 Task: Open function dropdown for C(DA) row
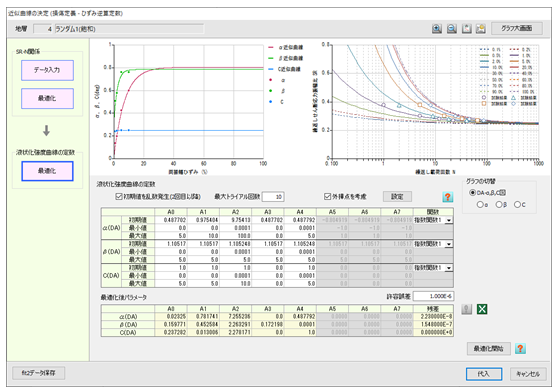pos(449,268)
